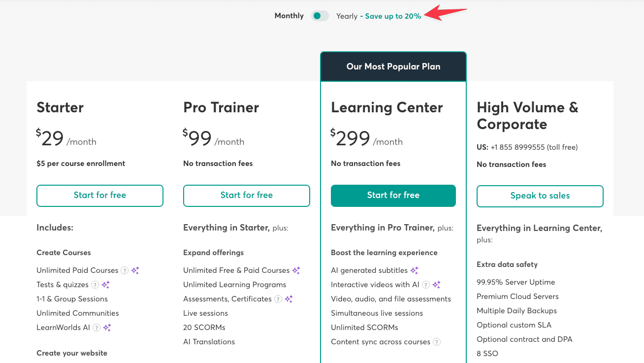Click the help icon beside Interactive videos with AI
The height and width of the screenshot is (363, 644).
425,284
